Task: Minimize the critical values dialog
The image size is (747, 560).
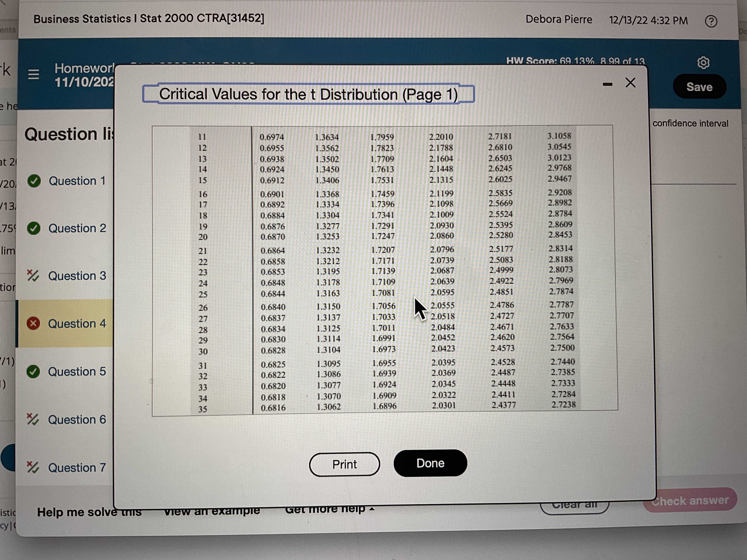Action: click(x=607, y=84)
